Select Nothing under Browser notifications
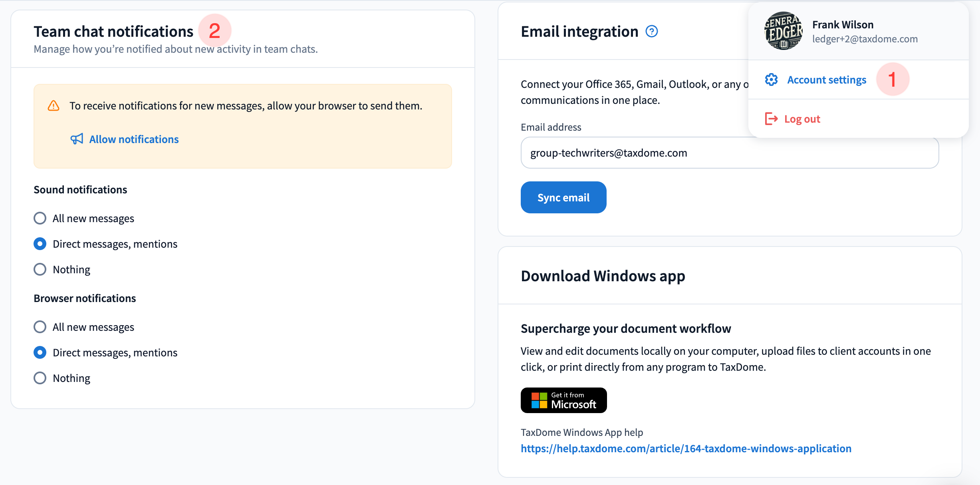The width and height of the screenshot is (980, 485). 40,378
